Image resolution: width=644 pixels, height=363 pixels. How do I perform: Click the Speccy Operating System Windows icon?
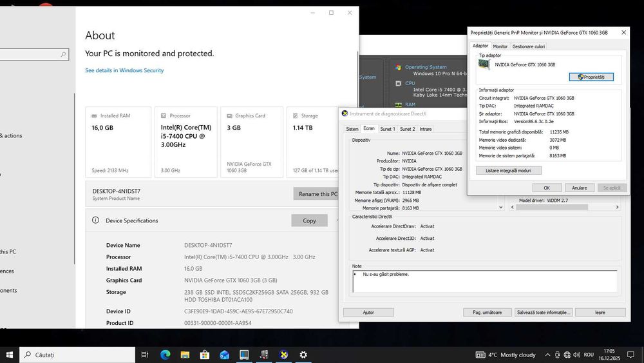click(x=398, y=68)
